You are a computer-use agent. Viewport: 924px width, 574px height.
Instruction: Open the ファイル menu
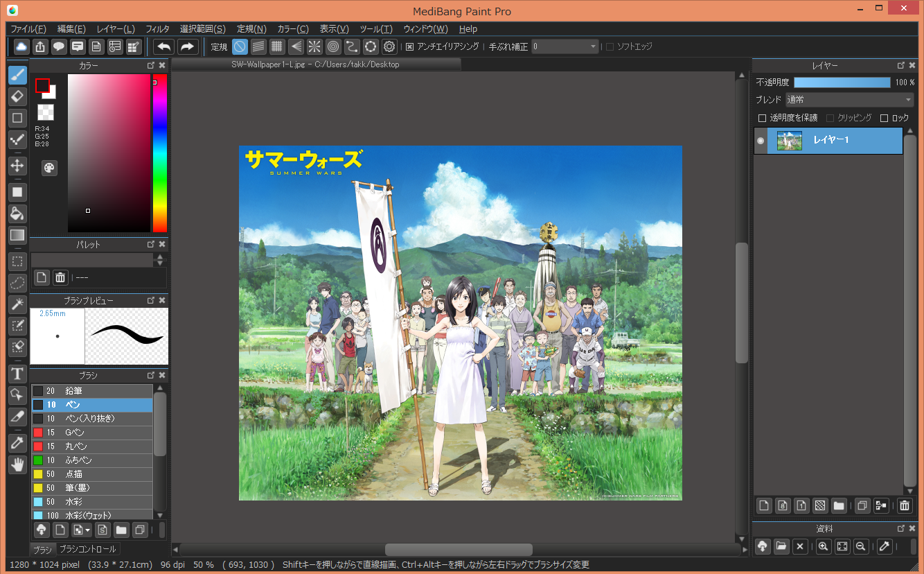click(x=28, y=29)
